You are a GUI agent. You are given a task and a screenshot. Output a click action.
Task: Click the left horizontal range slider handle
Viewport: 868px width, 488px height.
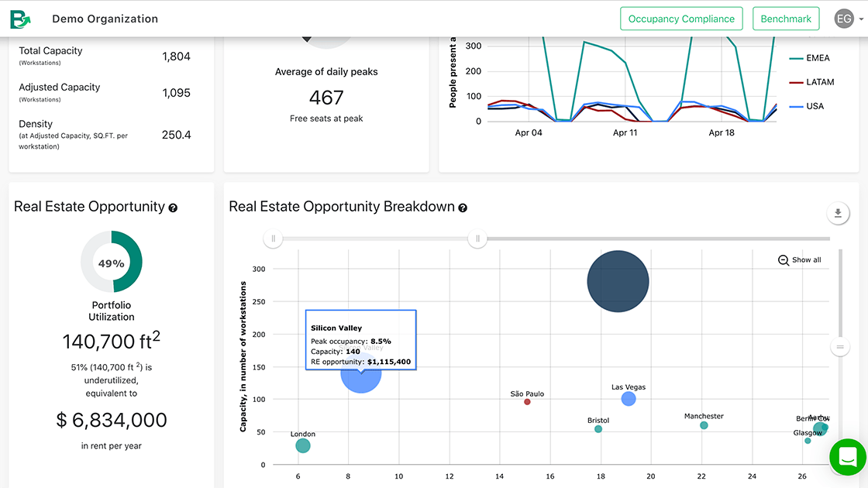tap(273, 239)
